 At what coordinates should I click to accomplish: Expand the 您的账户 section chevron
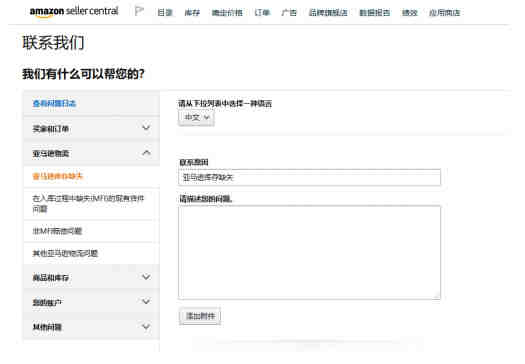(x=146, y=301)
